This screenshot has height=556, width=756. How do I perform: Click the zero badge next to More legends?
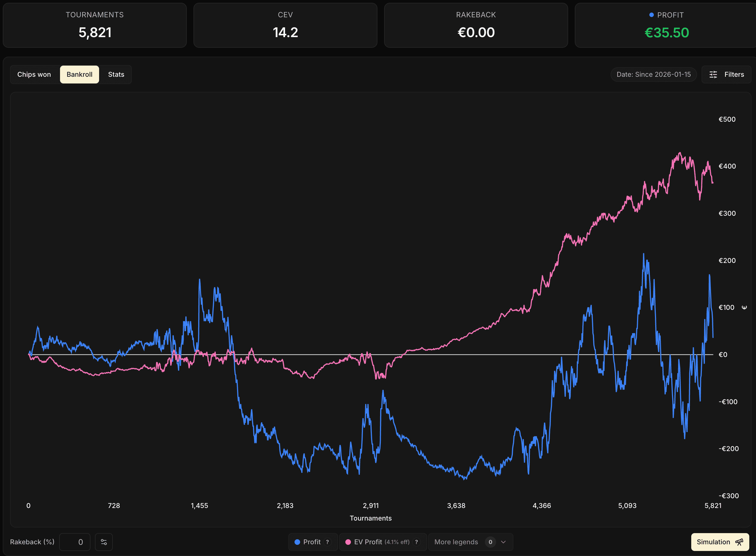491,542
